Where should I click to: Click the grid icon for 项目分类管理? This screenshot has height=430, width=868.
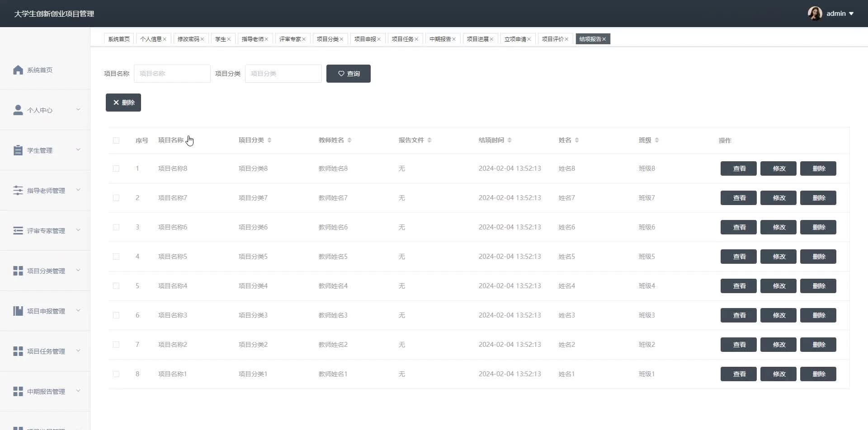point(18,271)
